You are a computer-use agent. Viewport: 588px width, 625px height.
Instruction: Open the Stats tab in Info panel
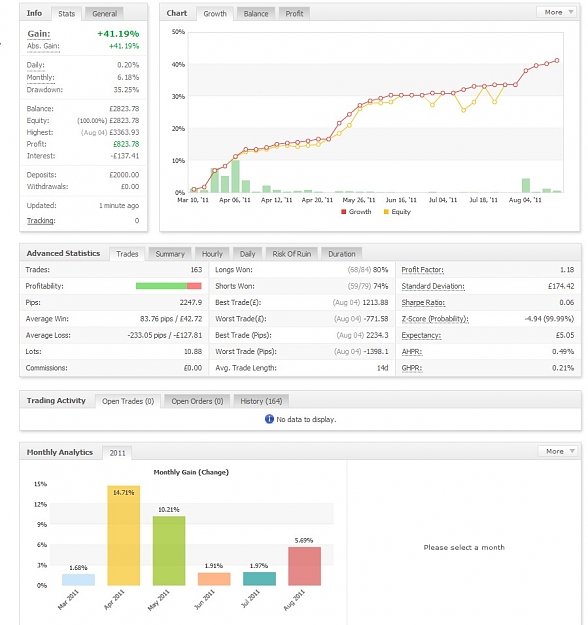(x=67, y=14)
